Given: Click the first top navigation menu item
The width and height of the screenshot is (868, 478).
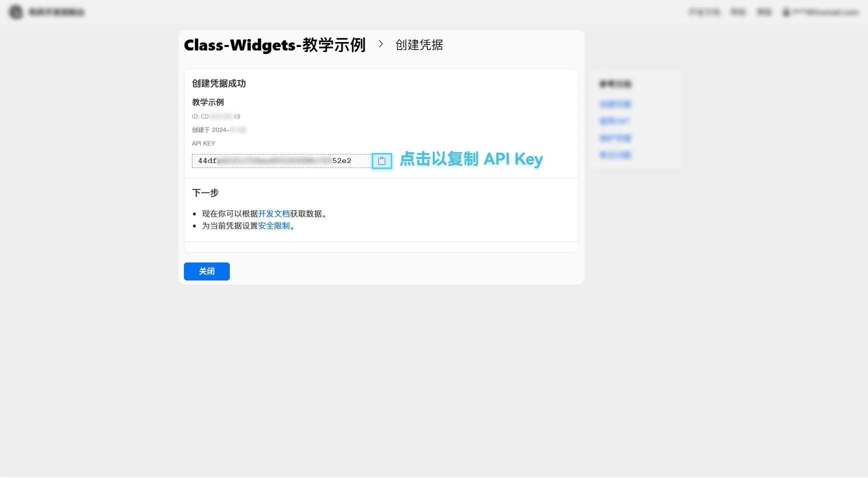Looking at the screenshot, I should click(x=705, y=11).
